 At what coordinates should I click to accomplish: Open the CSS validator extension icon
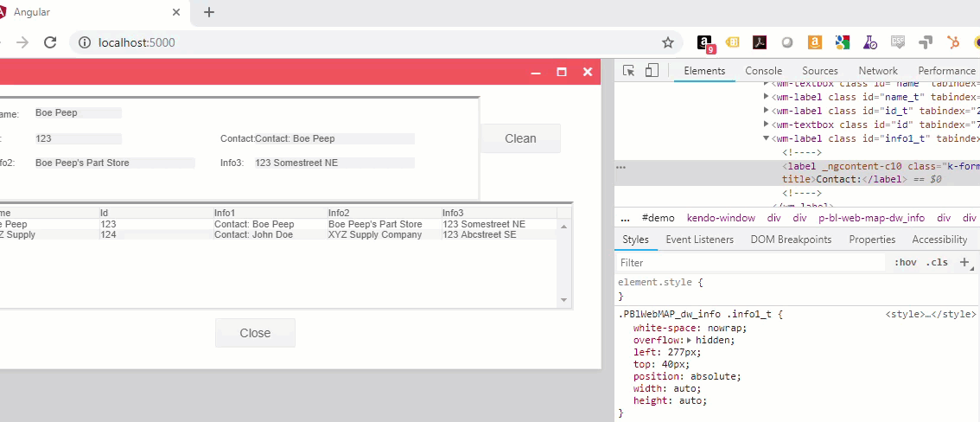pyautogui.click(x=898, y=42)
